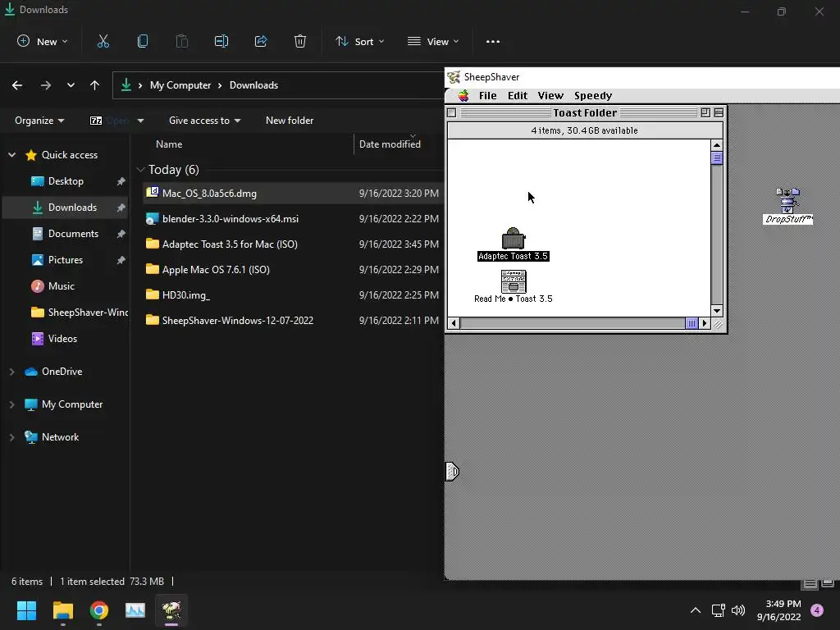This screenshot has width=840, height=630.
Task: Click the network tray icon
Action: pos(718,610)
